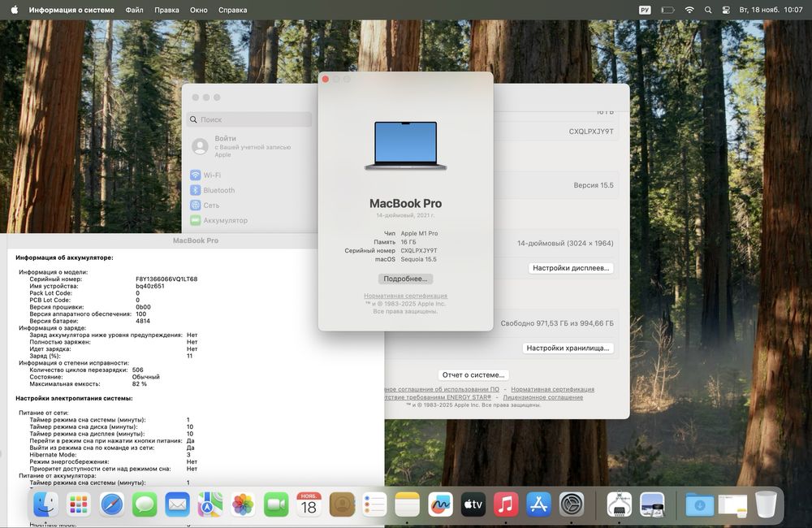Open Launchpad in the Dock

[x=79, y=504]
